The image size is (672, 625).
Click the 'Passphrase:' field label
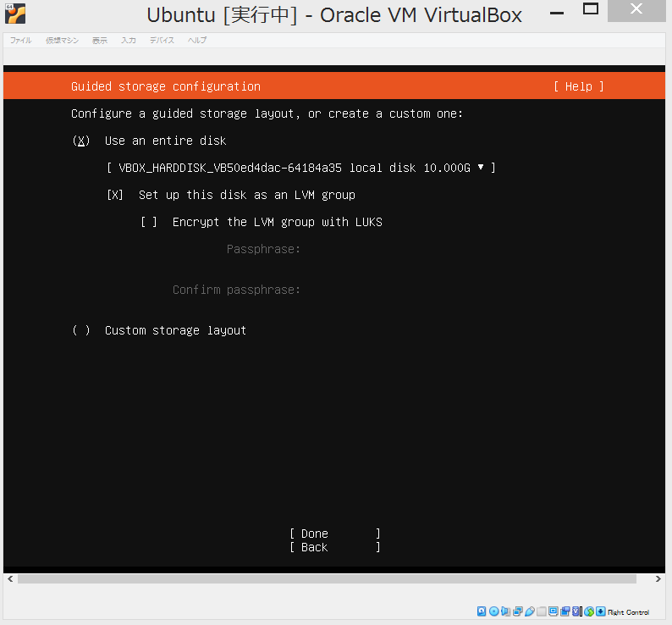[263, 249]
